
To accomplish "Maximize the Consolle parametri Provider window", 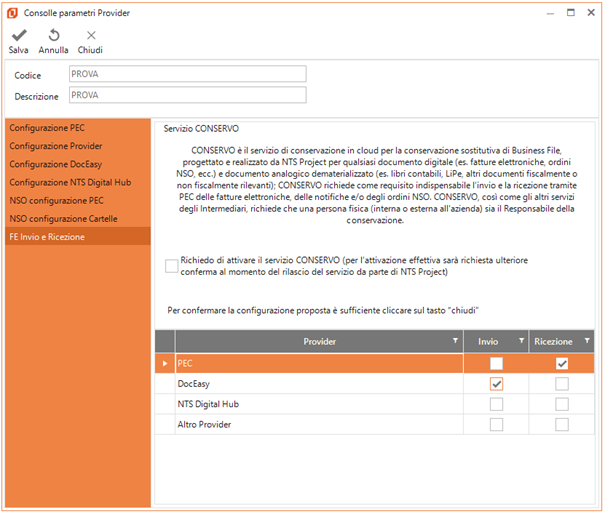I will coord(571,13).
